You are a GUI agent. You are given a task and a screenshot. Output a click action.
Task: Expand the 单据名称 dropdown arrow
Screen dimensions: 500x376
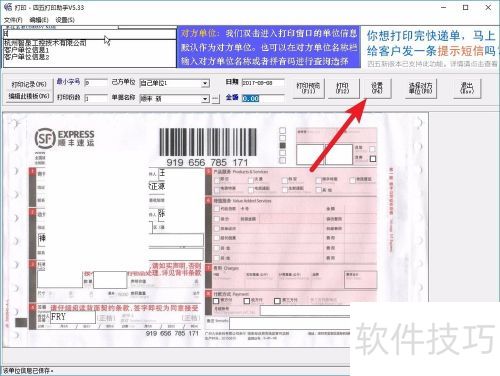coord(205,99)
